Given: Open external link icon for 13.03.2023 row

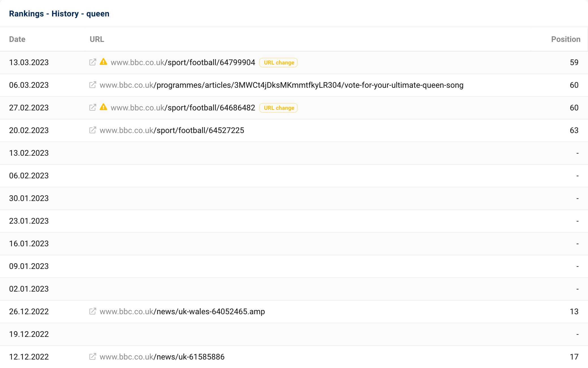Looking at the screenshot, I should pos(93,62).
